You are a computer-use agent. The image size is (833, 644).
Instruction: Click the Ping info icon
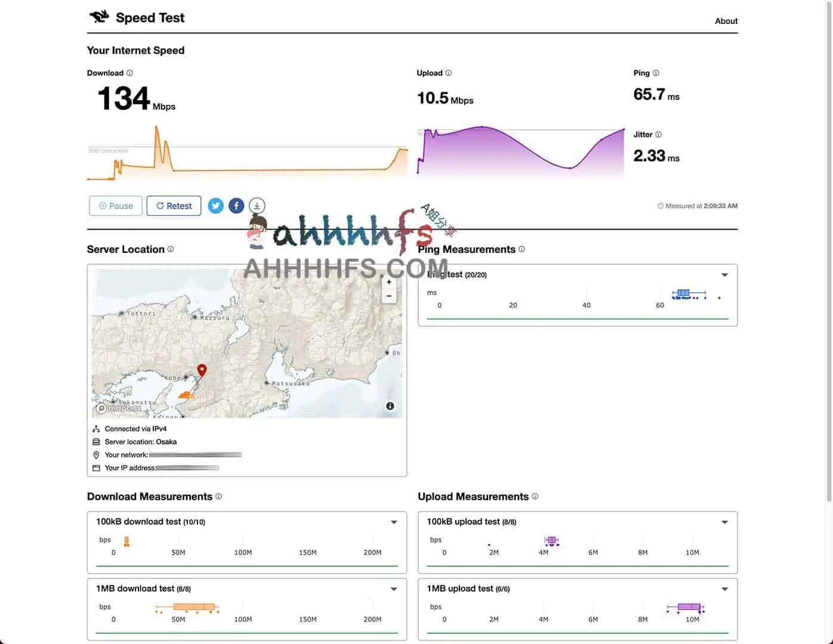coord(656,73)
